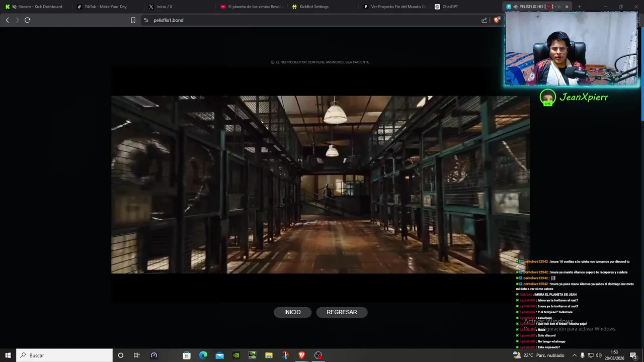This screenshot has width=644, height=362.
Task: Open Cortana circle icon on taskbar
Action: (120, 355)
